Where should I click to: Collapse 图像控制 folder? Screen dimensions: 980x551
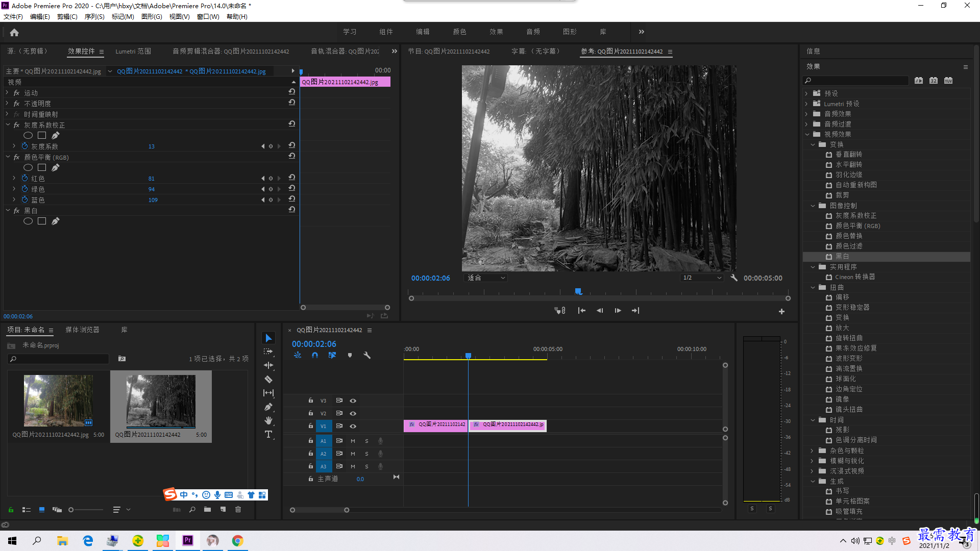tap(813, 206)
